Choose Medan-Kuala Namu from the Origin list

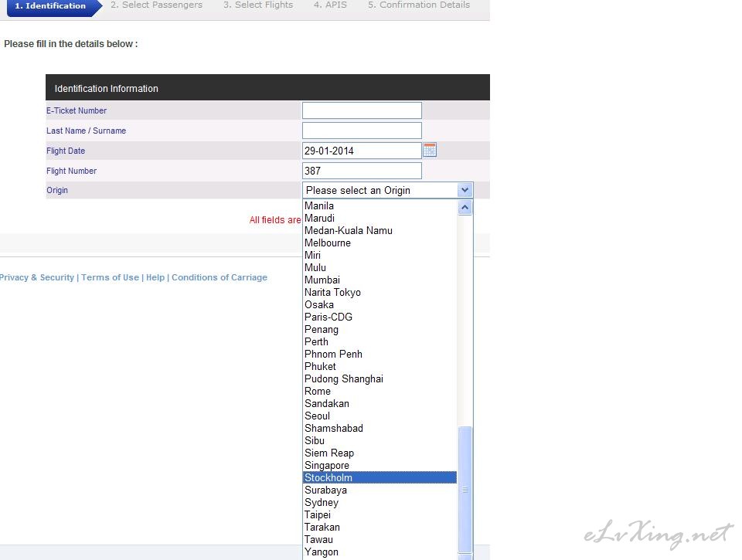(x=380, y=230)
